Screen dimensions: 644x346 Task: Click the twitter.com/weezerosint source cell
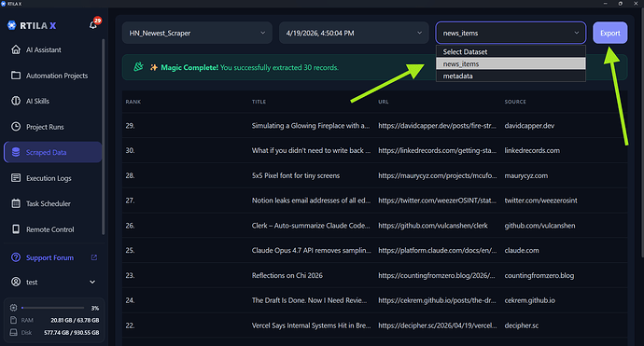pyautogui.click(x=540, y=201)
